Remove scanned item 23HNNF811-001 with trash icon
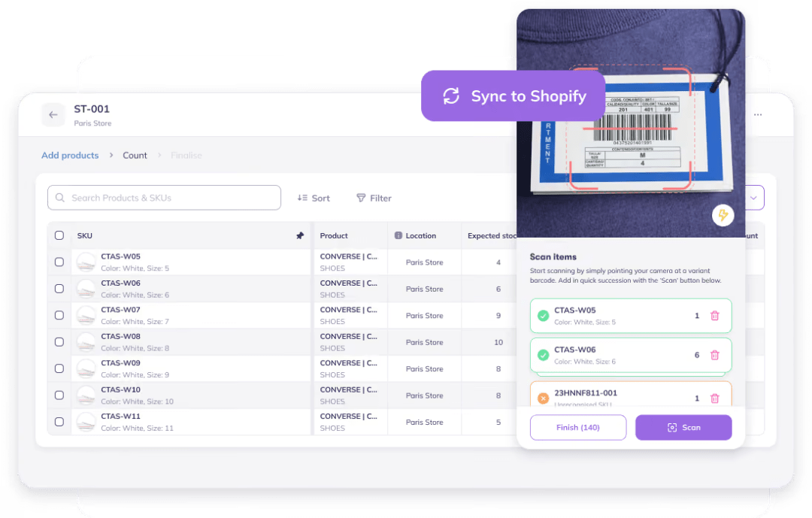 pyautogui.click(x=715, y=398)
